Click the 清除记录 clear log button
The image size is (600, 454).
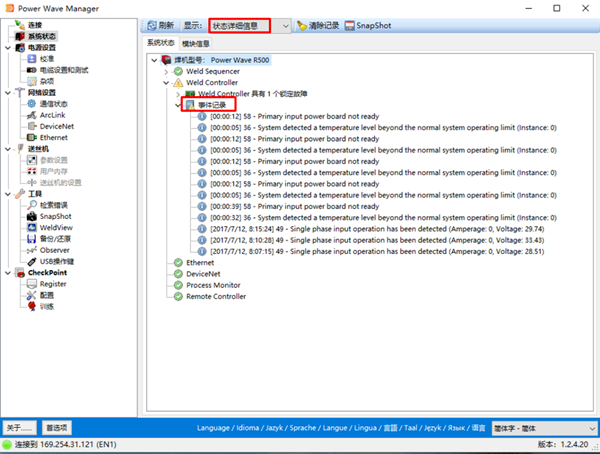coord(318,26)
